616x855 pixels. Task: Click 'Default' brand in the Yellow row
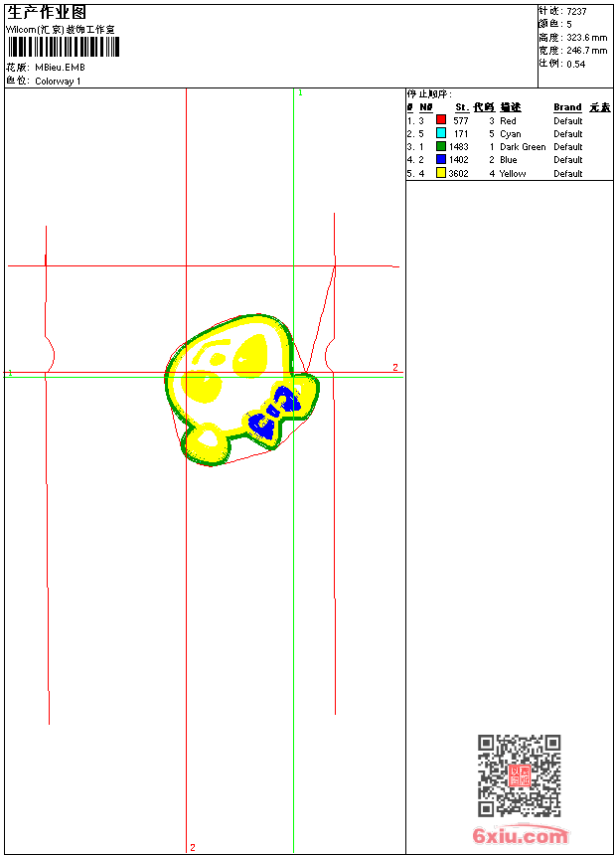point(568,174)
